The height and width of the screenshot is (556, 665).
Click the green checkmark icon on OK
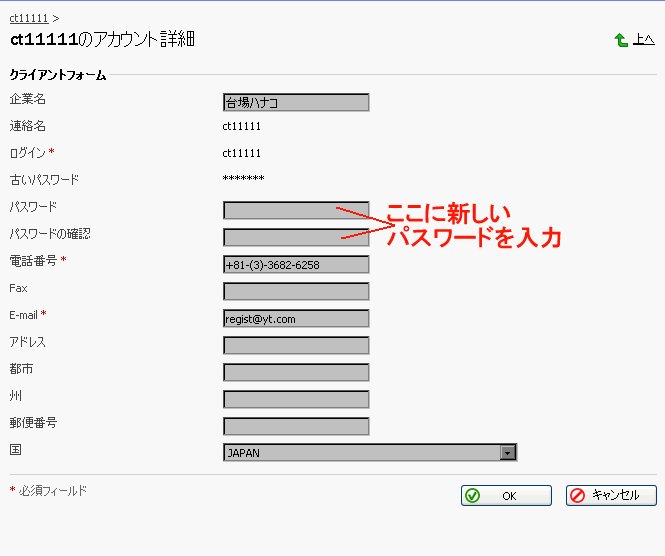pyautogui.click(x=472, y=495)
